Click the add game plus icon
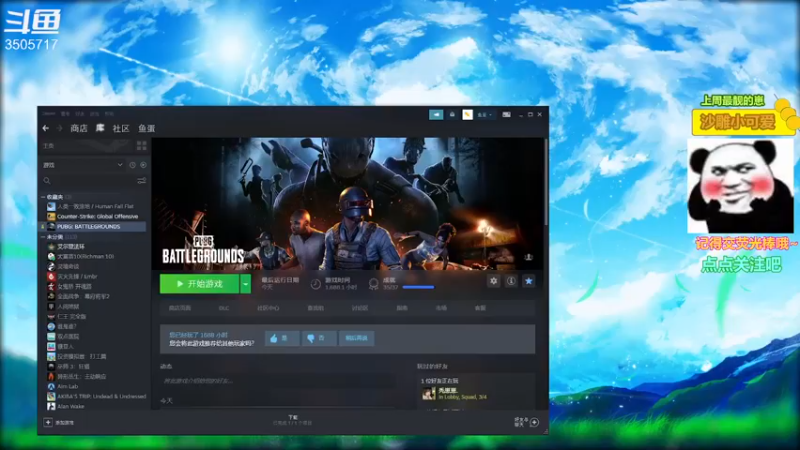Image resolution: width=800 pixels, height=450 pixels. pyautogui.click(x=48, y=422)
